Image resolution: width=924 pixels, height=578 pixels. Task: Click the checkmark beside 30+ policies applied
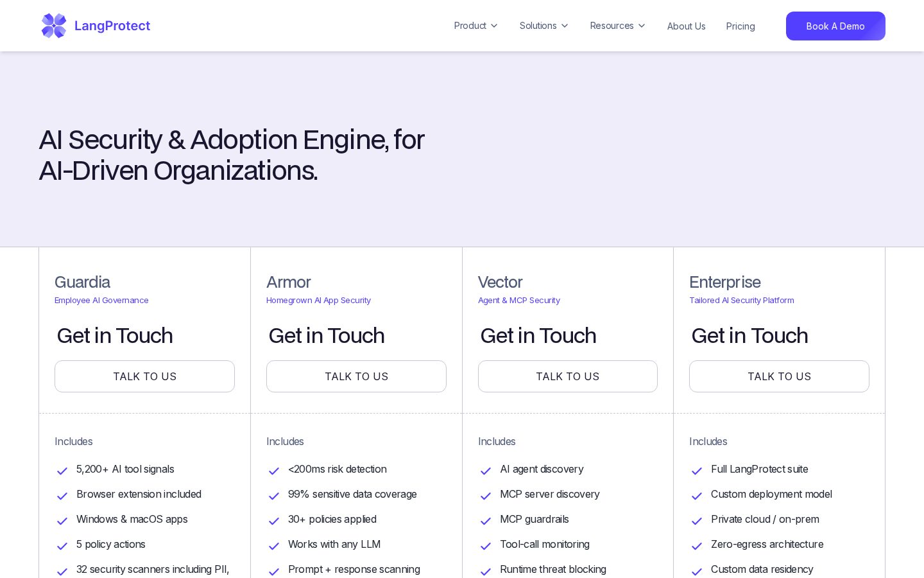274,521
